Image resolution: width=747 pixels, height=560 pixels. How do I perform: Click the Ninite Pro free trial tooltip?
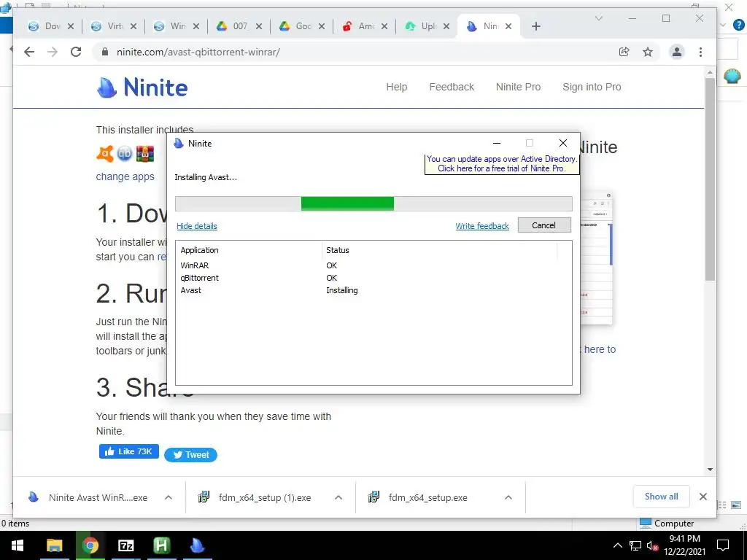tap(502, 164)
